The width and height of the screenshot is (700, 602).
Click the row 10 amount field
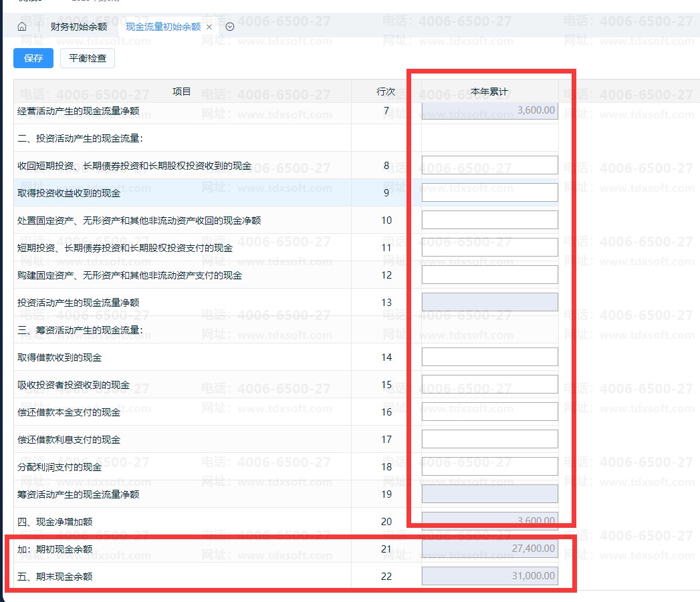click(x=489, y=220)
